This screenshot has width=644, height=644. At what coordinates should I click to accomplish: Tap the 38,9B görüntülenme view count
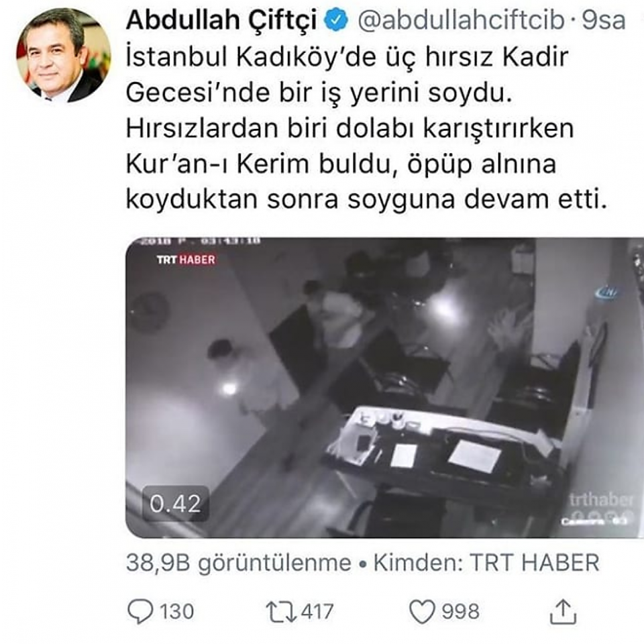tap(239, 563)
